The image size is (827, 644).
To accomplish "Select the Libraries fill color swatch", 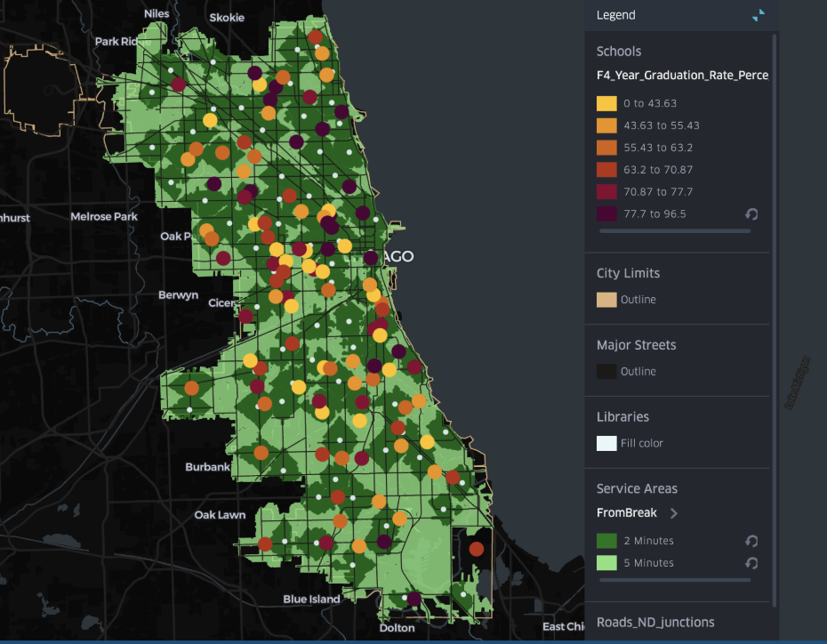I will [606, 443].
